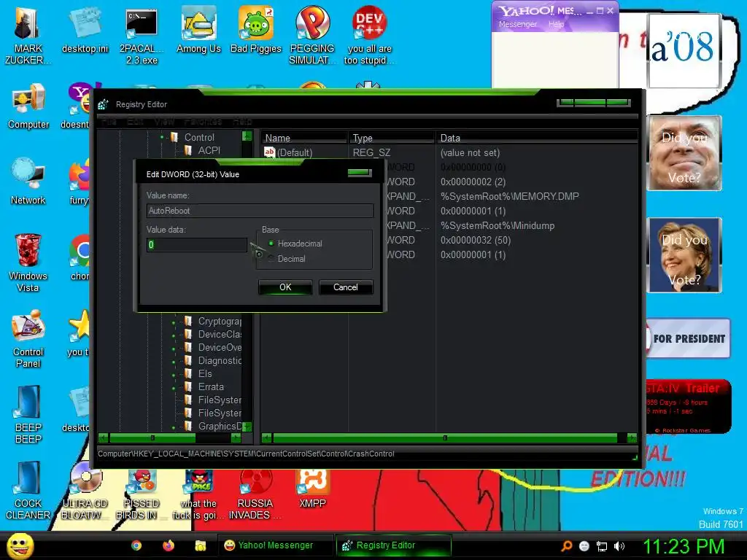This screenshot has height=560, width=747.
Task: Click the smiley face Start button
Action: pyautogui.click(x=20, y=545)
